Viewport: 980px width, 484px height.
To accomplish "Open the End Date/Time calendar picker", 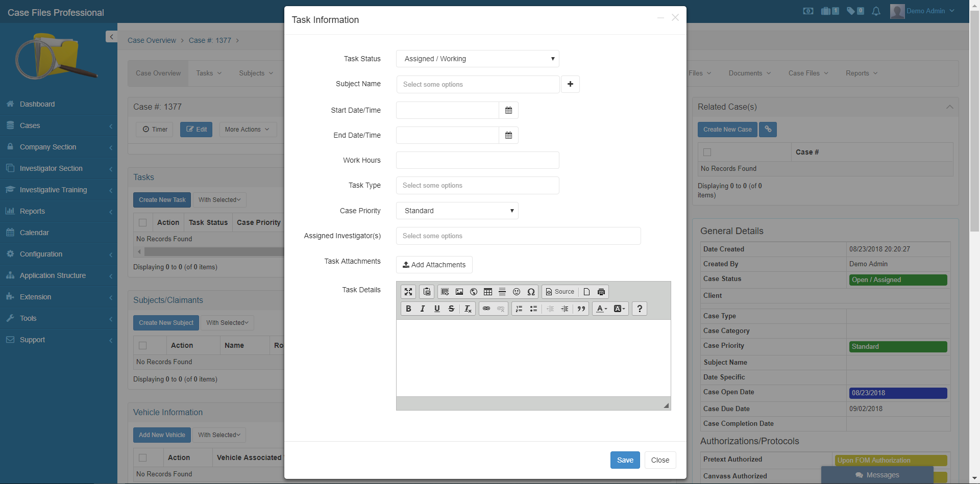I will click(x=508, y=135).
